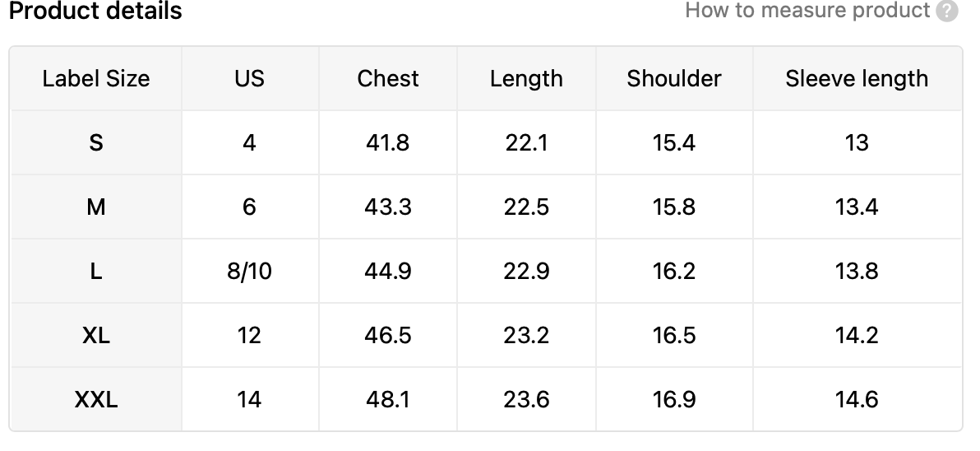This screenshot has width=980, height=451.
Task: Select the L label size cell
Action: pyautogui.click(x=96, y=272)
